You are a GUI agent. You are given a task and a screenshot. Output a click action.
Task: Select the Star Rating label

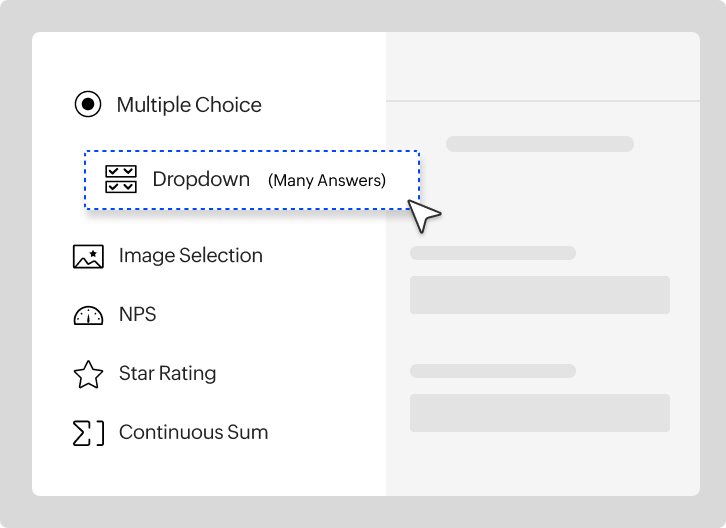[167, 374]
